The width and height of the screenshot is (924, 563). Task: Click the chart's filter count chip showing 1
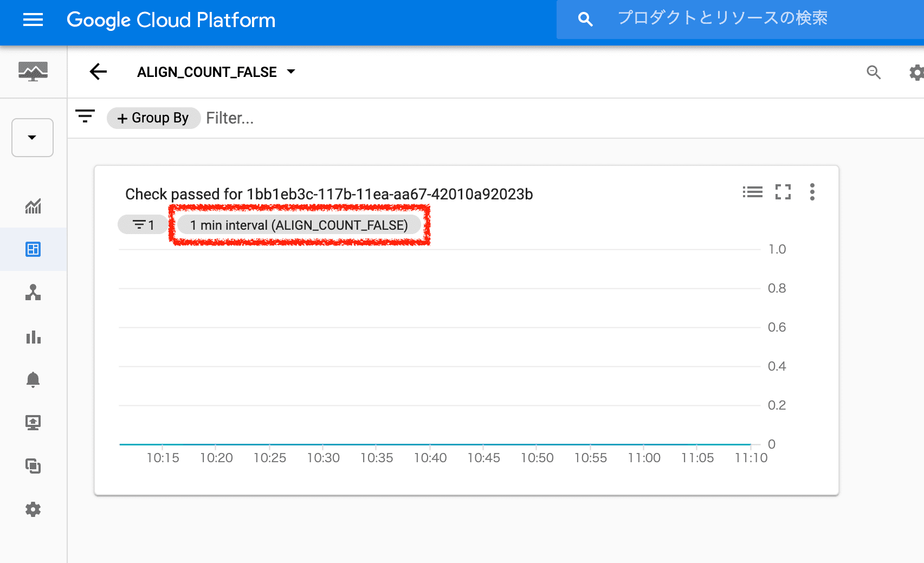(x=143, y=225)
